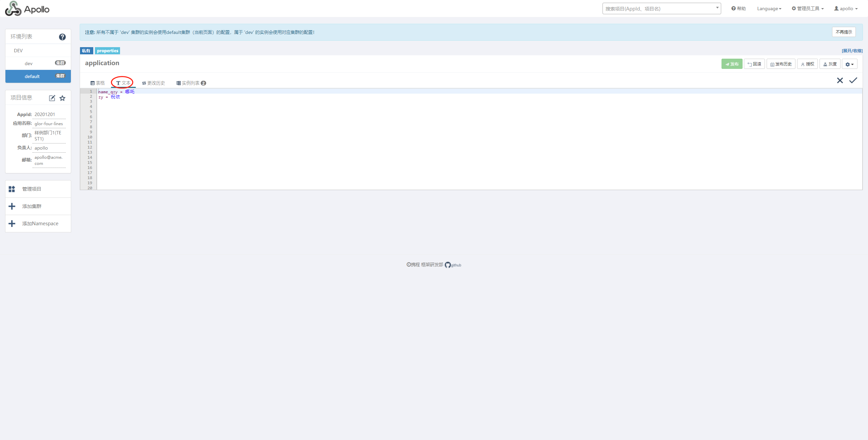This screenshot has width=868, height=440.
Task: Click the 添加集群 plus icon
Action: pyautogui.click(x=12, y=206)
